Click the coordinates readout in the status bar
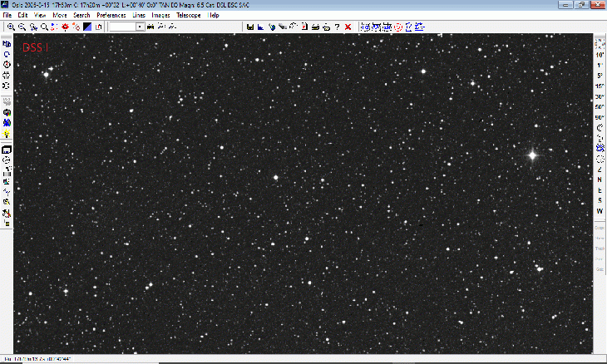 [38, 359]
